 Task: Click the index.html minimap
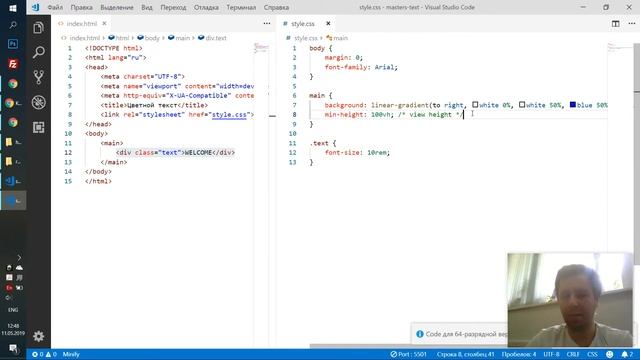click(x=261, y=48)
